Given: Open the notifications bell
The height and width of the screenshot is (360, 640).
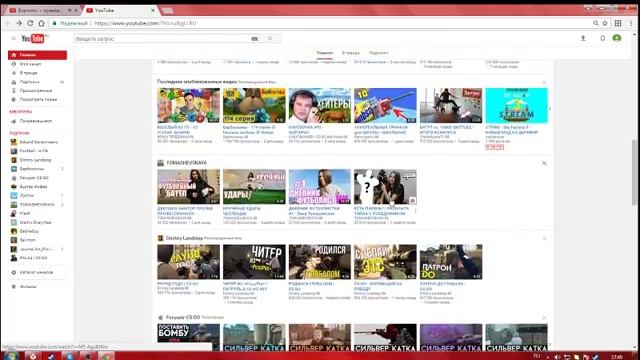Looking at the screenshot, I should [x=602, y=38].
